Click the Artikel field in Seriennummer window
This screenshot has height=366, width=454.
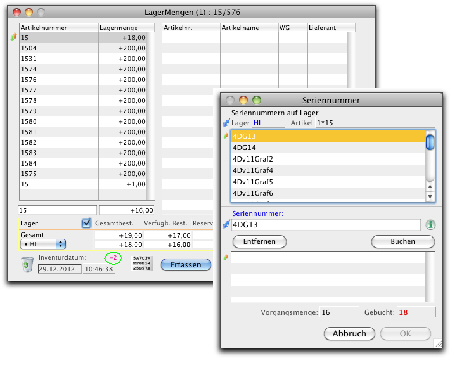pyautogui.click(x=375, y=123)
